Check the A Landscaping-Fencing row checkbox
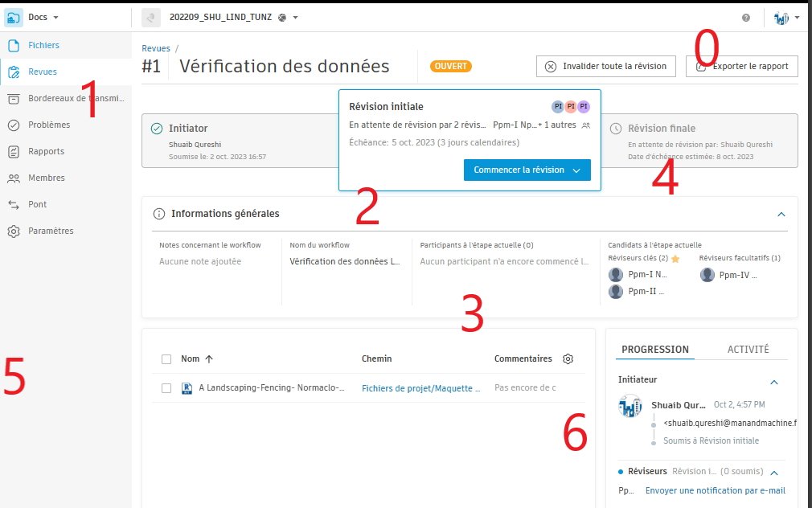Screen dimensions: 812x508 point(166,387)
